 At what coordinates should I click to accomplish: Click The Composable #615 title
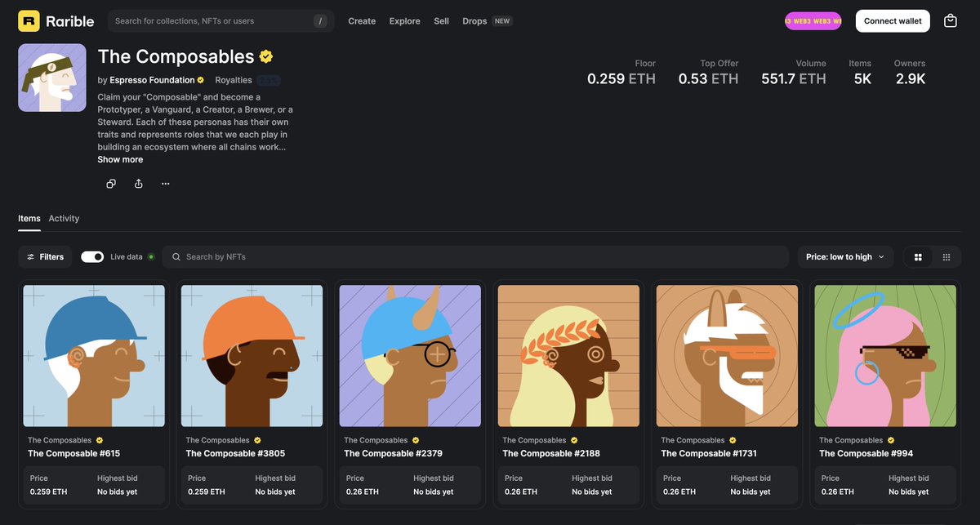click(74, 454)
